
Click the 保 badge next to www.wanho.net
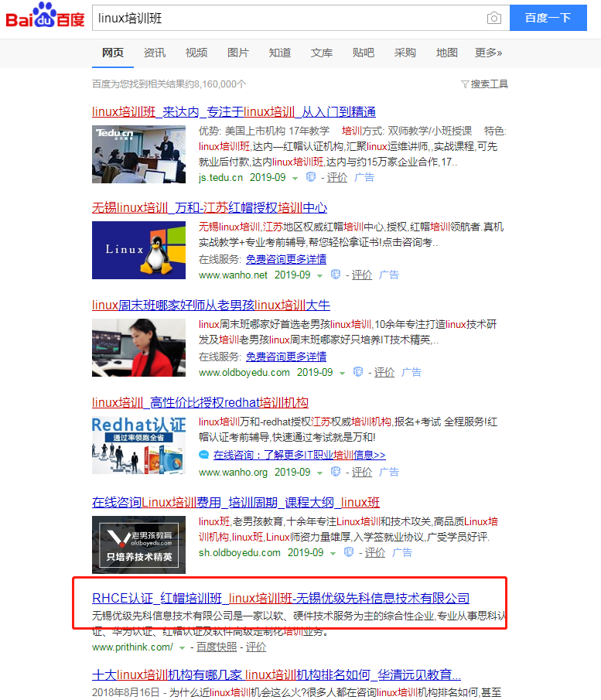point(336,275)
